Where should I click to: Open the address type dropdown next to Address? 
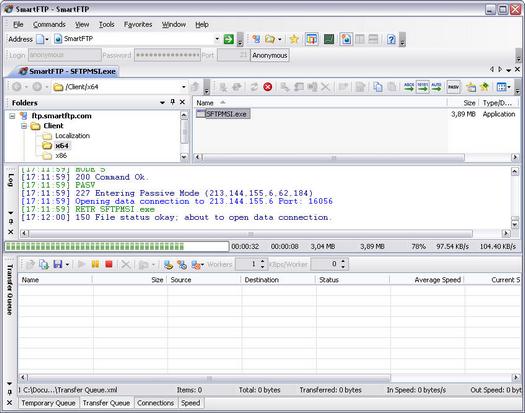point(47,39)
